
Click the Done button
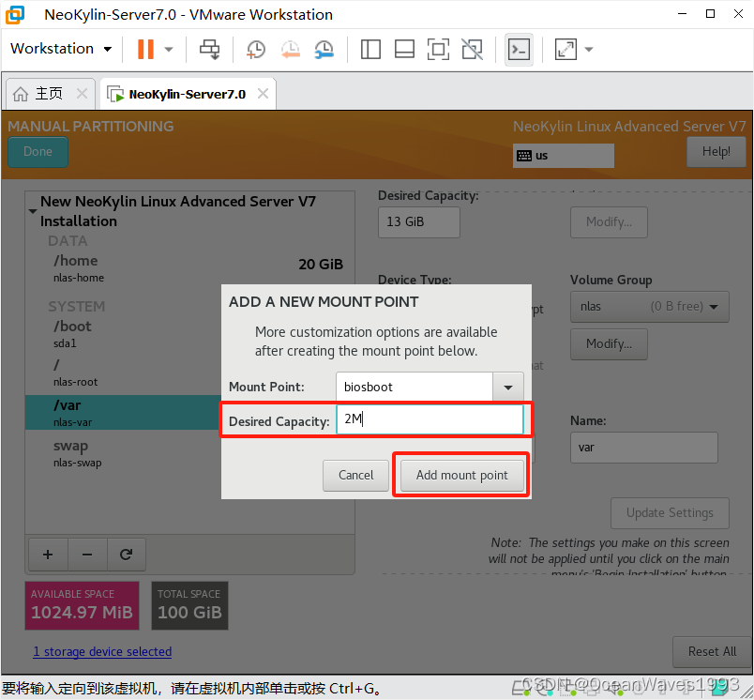(x=38, y=152)
